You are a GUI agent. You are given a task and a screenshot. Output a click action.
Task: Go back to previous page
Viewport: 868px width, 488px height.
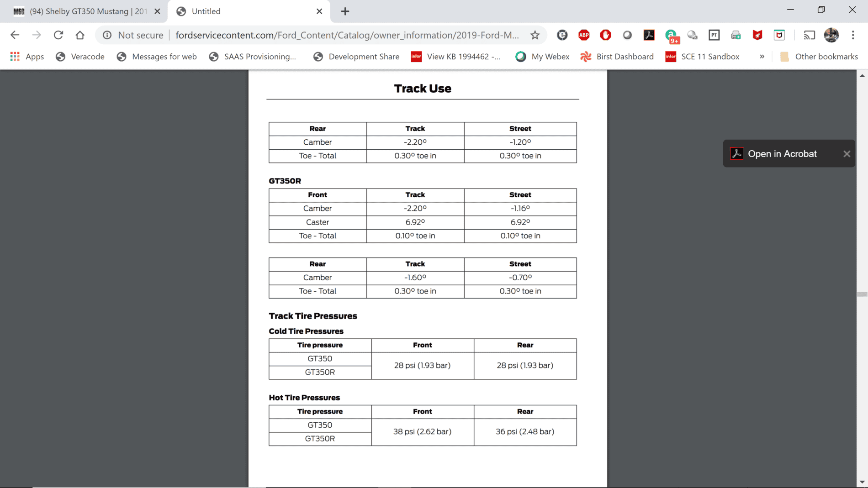[15, 35]
